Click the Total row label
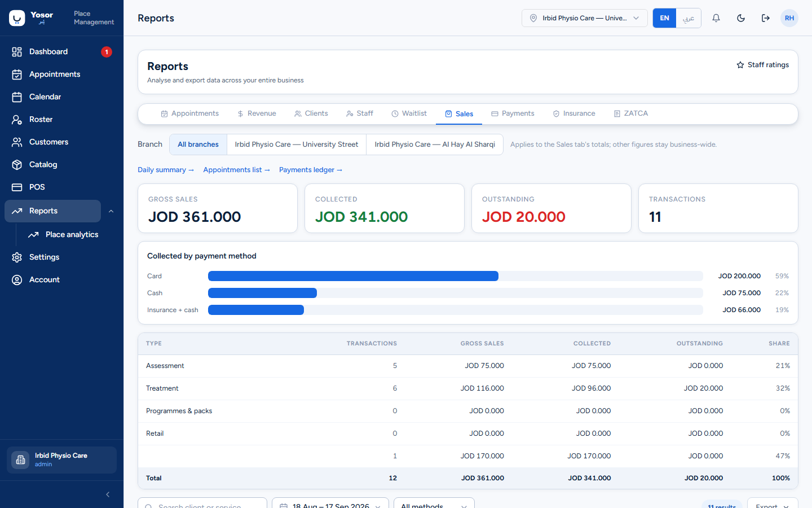Viewport: 812px width, 508px height. click(x=153, y=478)
